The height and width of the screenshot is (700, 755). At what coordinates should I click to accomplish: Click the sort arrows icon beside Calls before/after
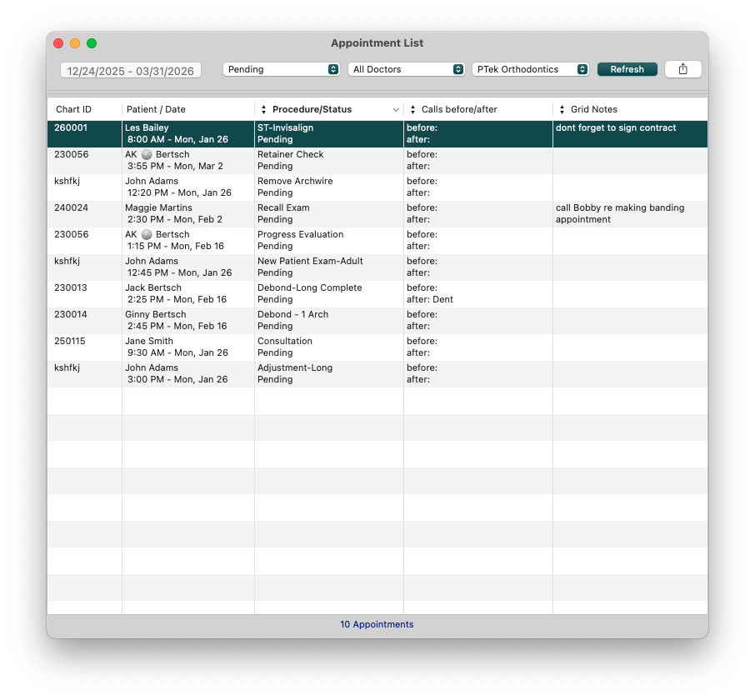(412, 109)
